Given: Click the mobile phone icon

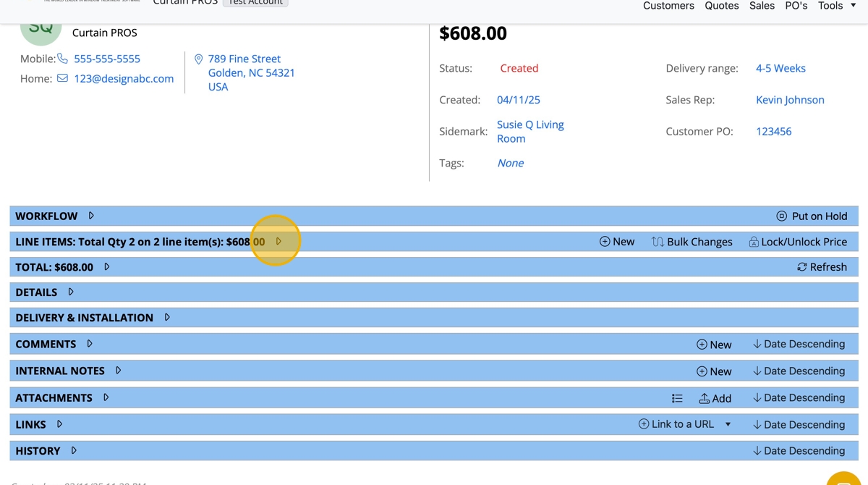Looking at the screenshot, I should click(63, 59).
